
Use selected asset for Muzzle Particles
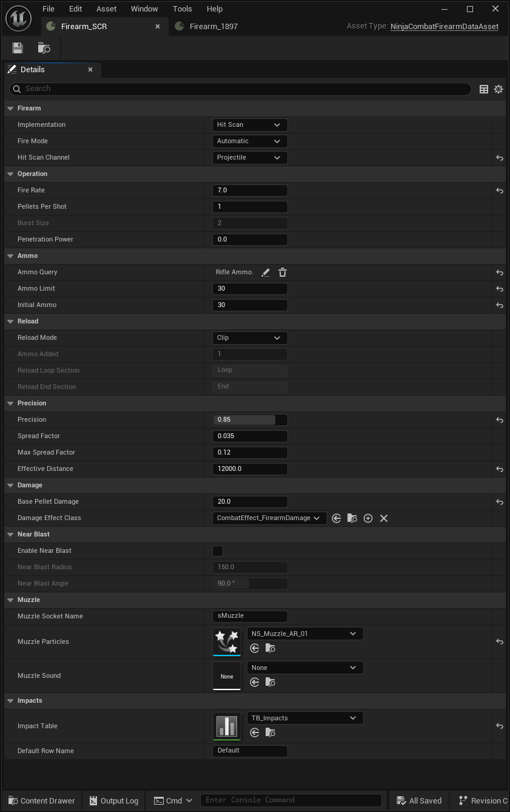point(255,648)
